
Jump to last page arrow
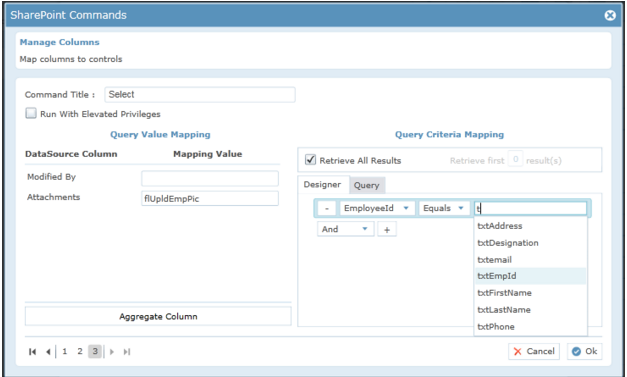pos(127,352)
